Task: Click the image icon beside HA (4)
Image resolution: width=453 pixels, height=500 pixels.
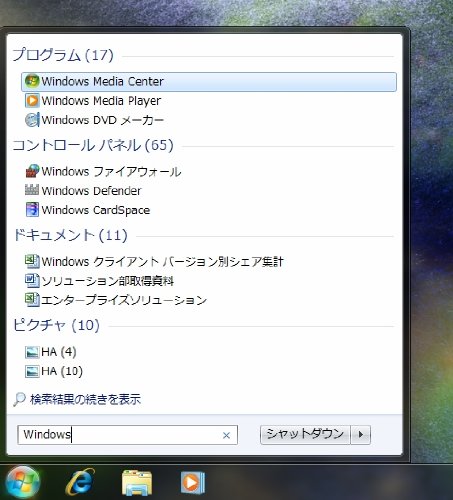Action: (x=32, y=352)
